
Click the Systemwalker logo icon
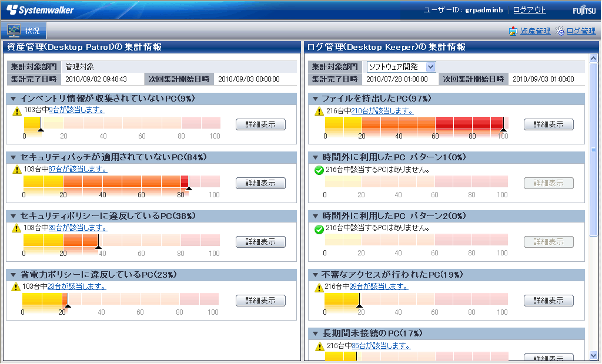pyautogui.click(x=12, y=10)
